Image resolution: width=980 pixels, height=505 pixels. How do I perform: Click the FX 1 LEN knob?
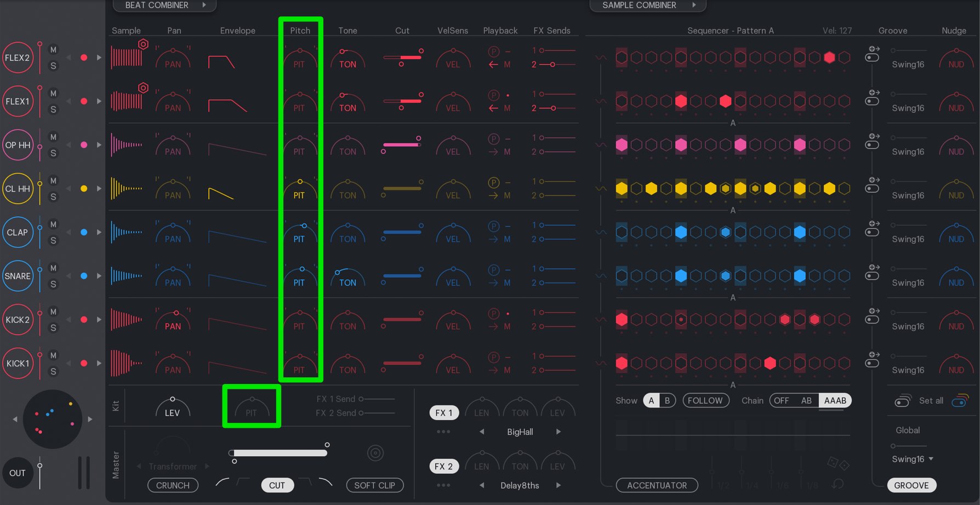(x=482, y=407)
